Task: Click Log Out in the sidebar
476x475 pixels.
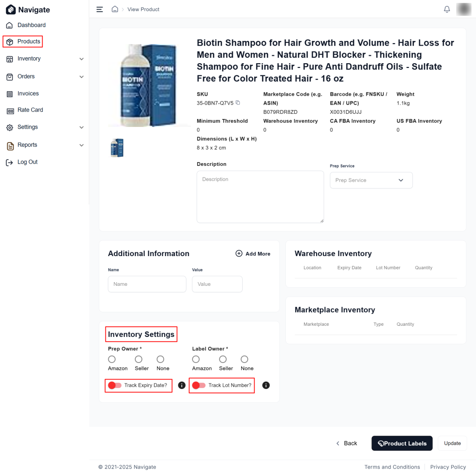Action: (27, 162)
